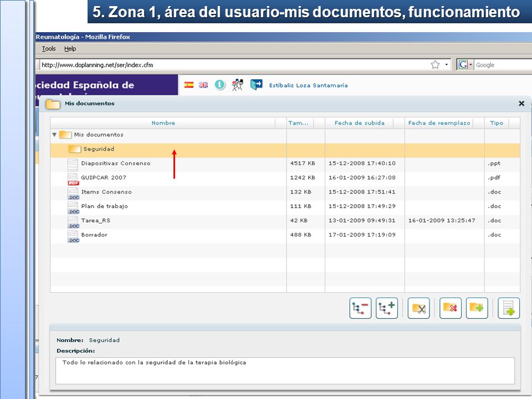The image size is (532, 399).
Task: Click the Plan de trabajo DOC icon
Action: pos(73,208)
